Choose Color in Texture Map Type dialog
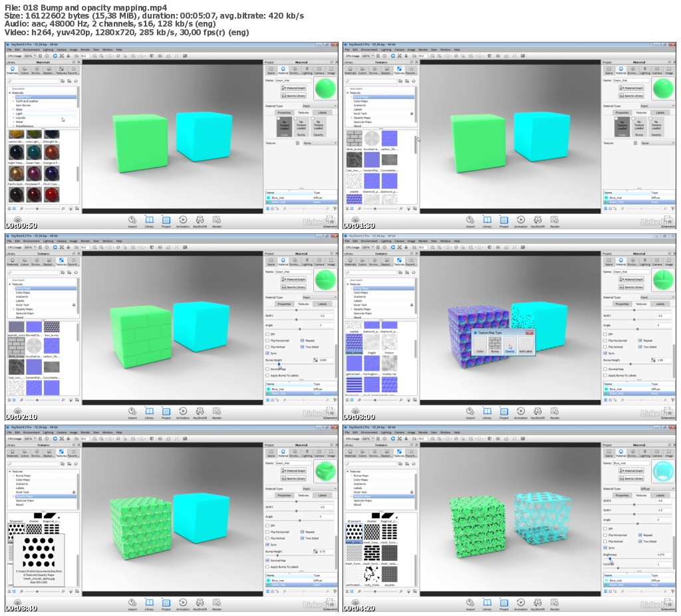 pos(480,346)
